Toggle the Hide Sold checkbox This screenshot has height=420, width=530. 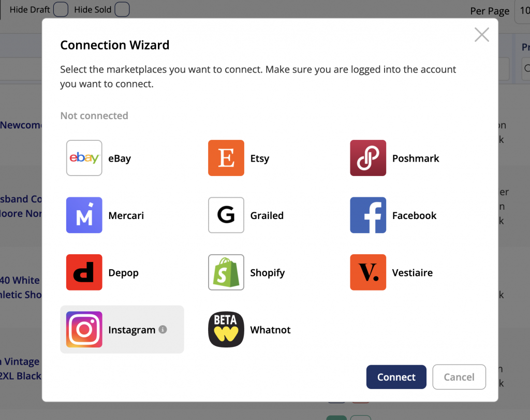pyautogui.click(x=122, y=9)
